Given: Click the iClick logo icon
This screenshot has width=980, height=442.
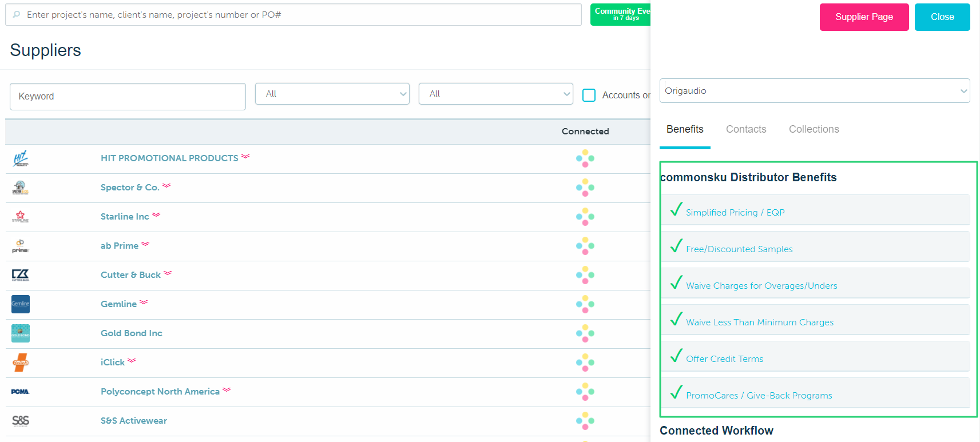Looking at the screenshot, I should pyautogui.click(x=21, y=363).
